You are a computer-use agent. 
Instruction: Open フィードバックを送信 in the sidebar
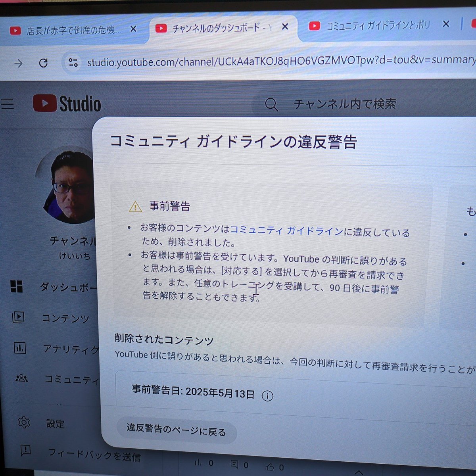click(x=94, y=455)
